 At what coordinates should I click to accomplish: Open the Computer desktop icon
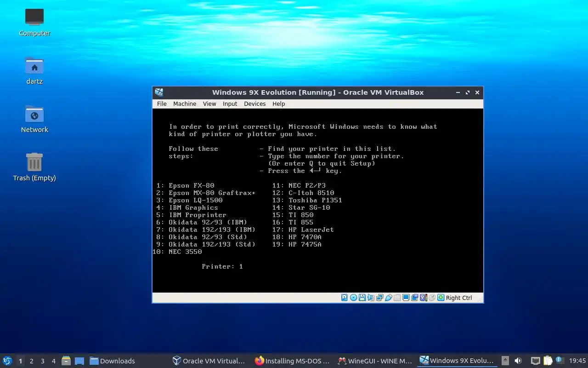pos(34,22)
